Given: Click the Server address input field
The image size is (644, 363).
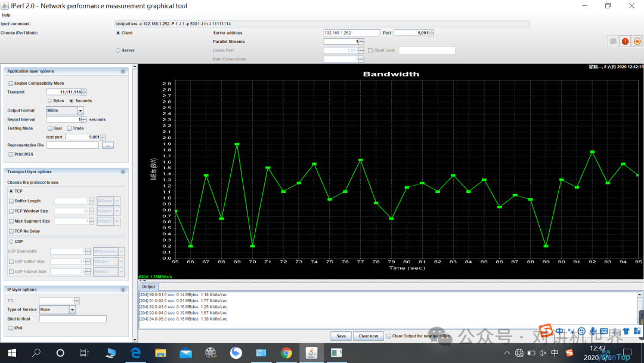Looking at the screenshot, I should 352,33.
